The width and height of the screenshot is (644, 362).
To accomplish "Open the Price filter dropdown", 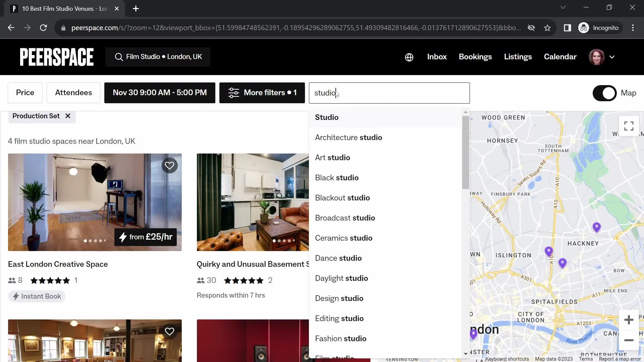I will (x=25, y=93).
